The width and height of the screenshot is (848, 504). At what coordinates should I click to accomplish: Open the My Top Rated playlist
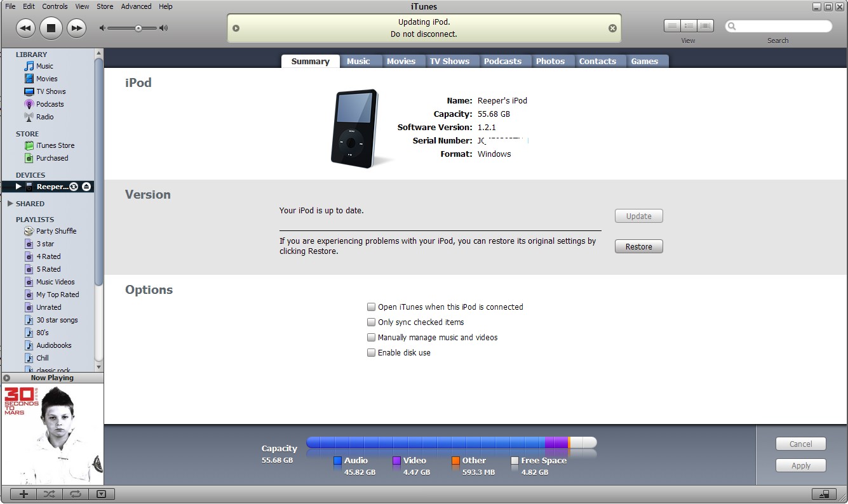click(x=57, y=295)
